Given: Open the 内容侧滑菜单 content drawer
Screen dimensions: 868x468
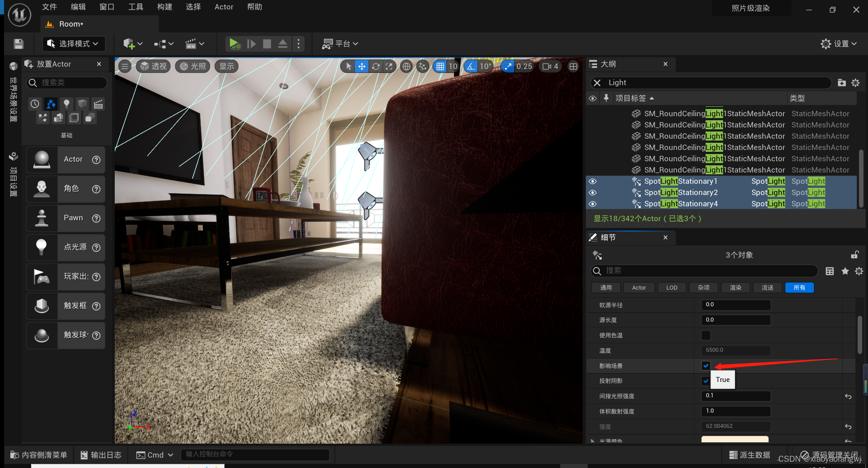Looking at the screenshot, I should click(39, 455).
